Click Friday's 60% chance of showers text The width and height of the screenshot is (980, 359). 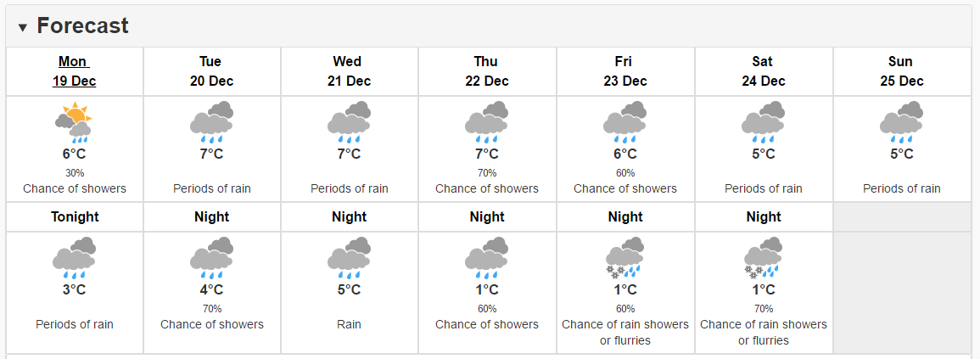pyautogui.click(x=625, y=182)
